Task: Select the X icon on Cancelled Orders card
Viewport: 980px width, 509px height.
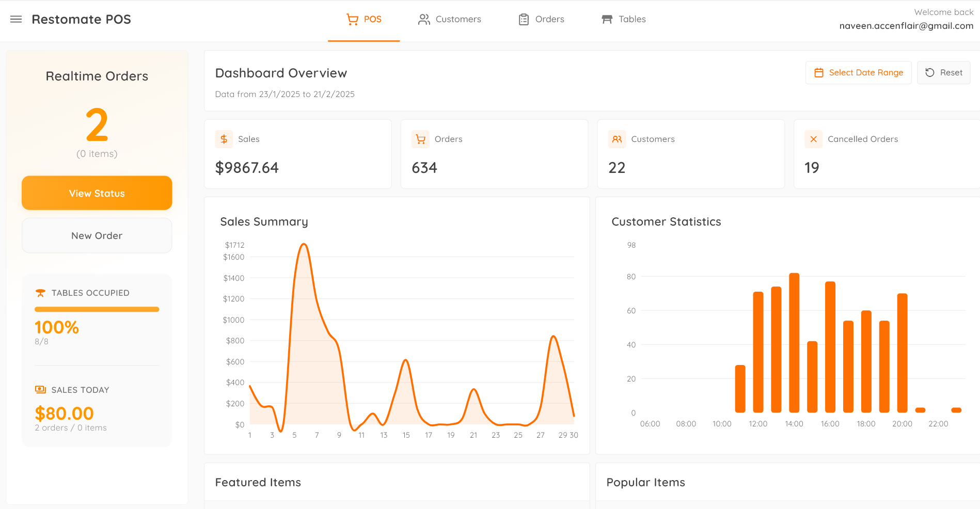Action: pos(813,139)
